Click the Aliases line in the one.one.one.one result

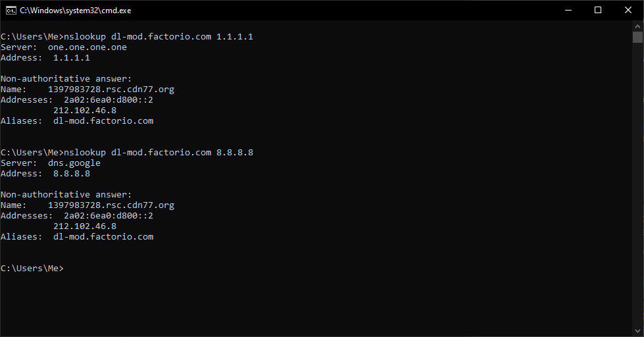(x=77, y=121)
